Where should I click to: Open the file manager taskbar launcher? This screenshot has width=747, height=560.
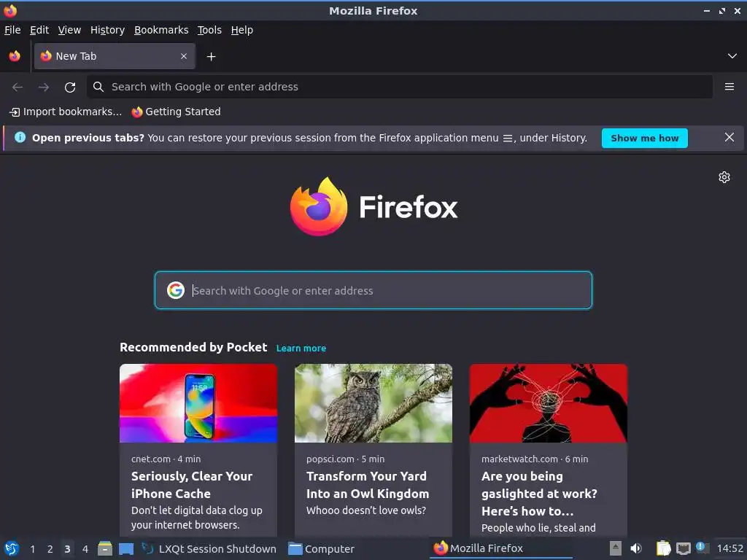coord(105,548)
